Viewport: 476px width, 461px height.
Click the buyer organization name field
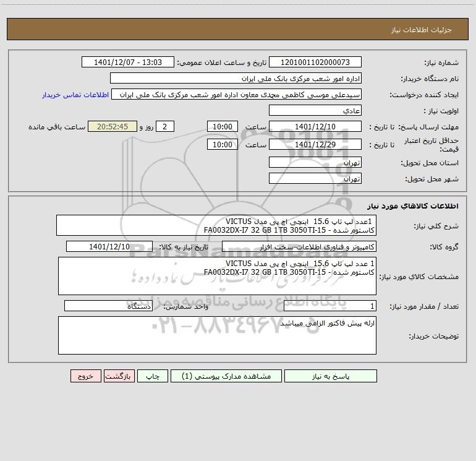(236, 78)
